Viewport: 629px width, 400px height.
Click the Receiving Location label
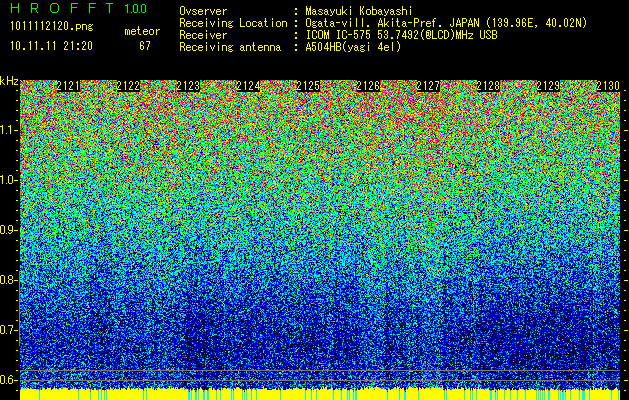pyautogui.click(x=233, y=23)
